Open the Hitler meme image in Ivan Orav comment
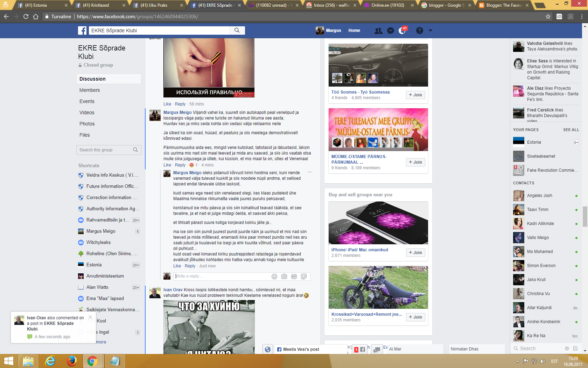Image resolution: width=588 pixels, height=368 pixels. click(209, 327)
